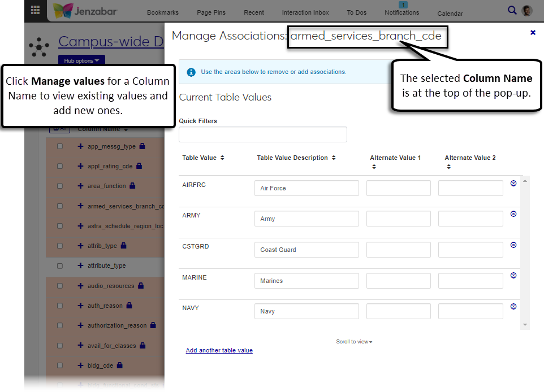This screenshot has width=544, height=392.
Task: Expand the app_messg_type row
Action: [80, 146]
